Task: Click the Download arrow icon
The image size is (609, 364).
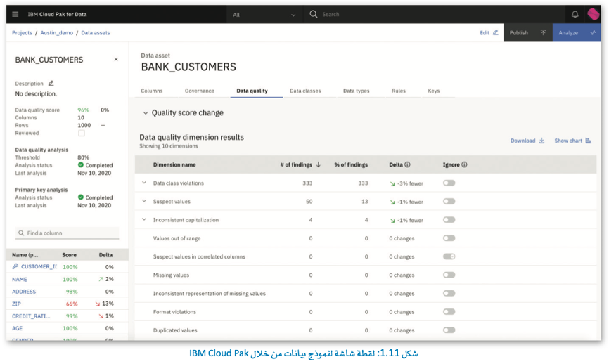Action: pyautogui.click(x=541, y=141)
